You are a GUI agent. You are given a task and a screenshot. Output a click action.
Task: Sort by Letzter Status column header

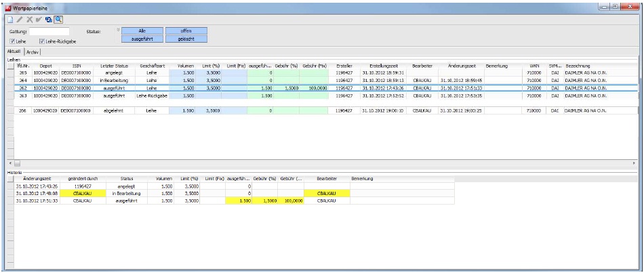(x=114, y=66)
